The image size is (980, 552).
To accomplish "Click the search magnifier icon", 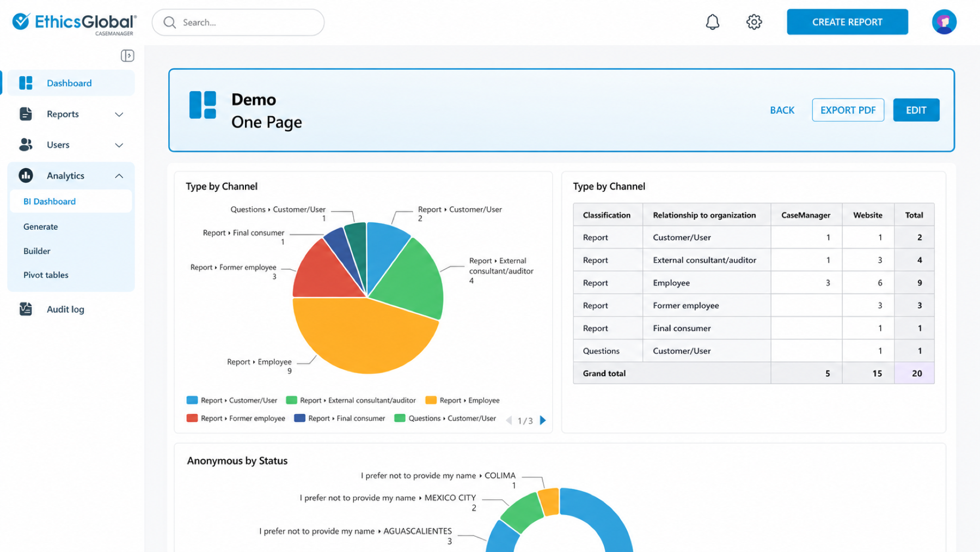I will tap(170, 22).
